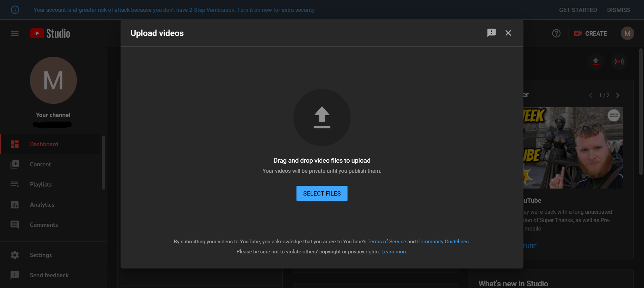Click the Settings gear icon

(15, 255)
